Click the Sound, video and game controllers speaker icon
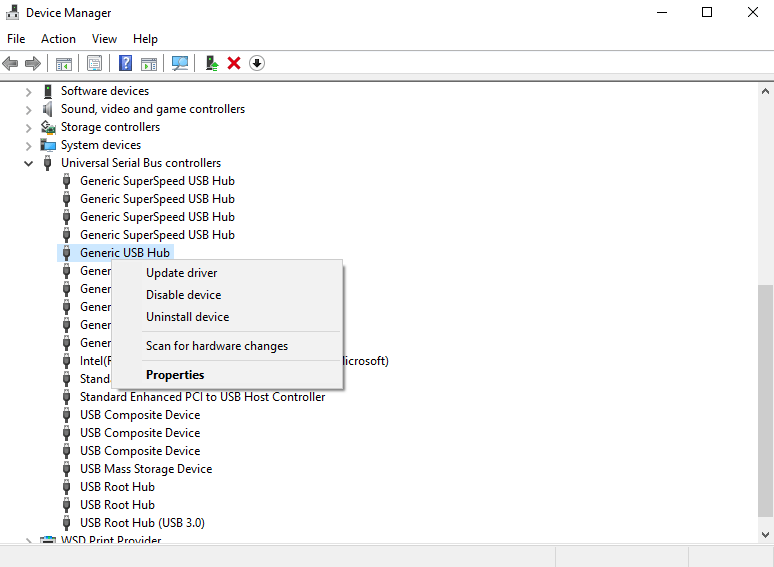 pyautogui.click(x=48, y=109)
